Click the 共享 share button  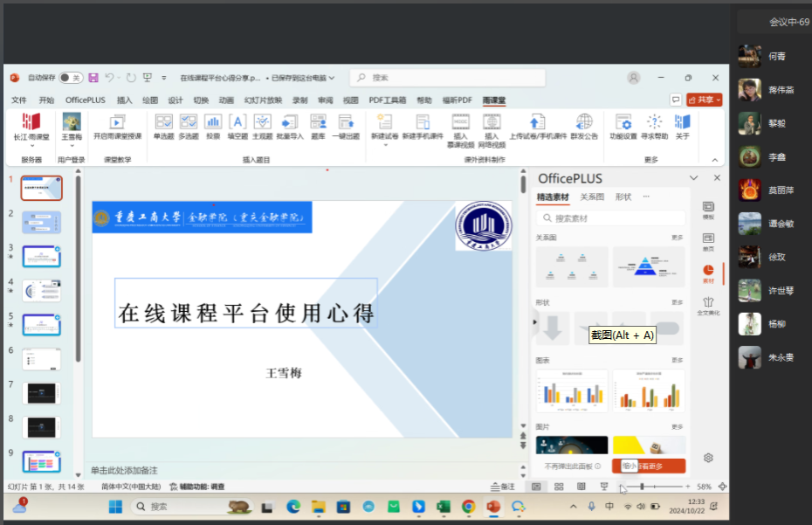tap(704, 100)
